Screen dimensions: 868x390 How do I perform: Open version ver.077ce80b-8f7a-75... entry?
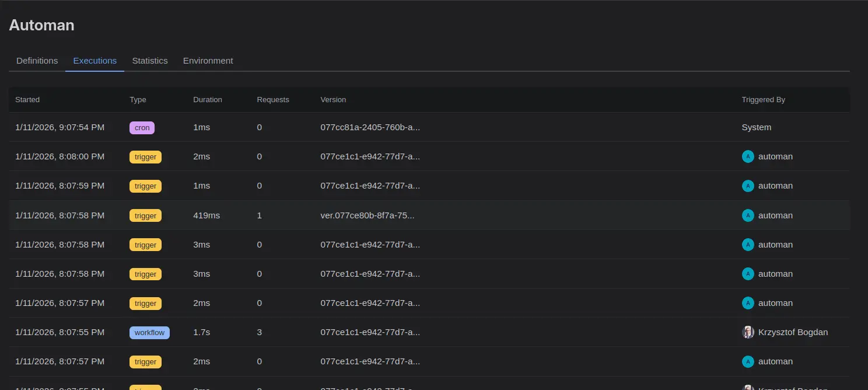tap(367, 215)
